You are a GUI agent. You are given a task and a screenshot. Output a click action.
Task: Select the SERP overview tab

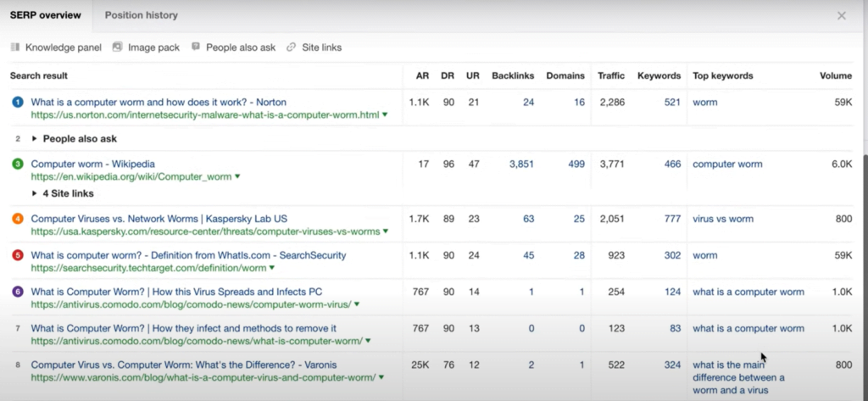tap(46, 15)
